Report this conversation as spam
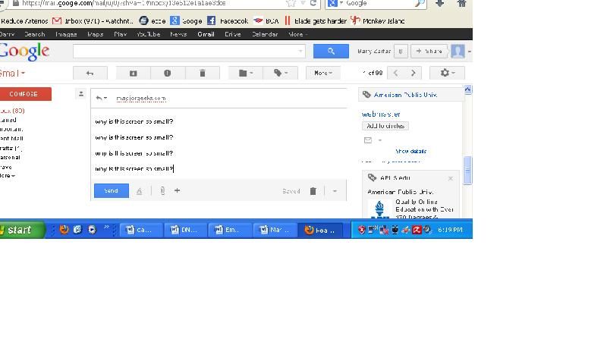This screenshot has height=364, width=607. [167, 73]
